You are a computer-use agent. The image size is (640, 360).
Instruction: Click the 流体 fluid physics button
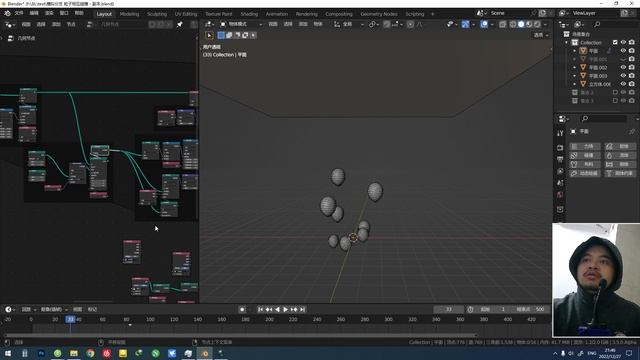pos(620,155)
